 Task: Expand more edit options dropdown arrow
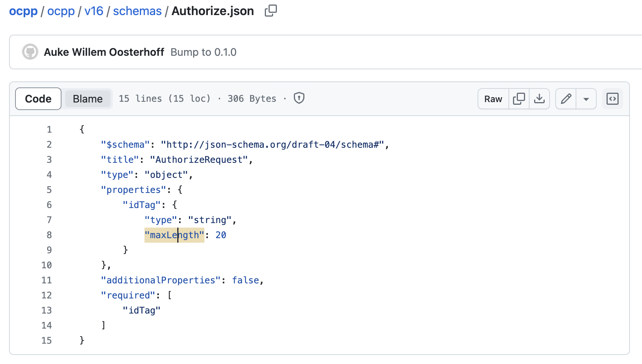pos(586,99)
